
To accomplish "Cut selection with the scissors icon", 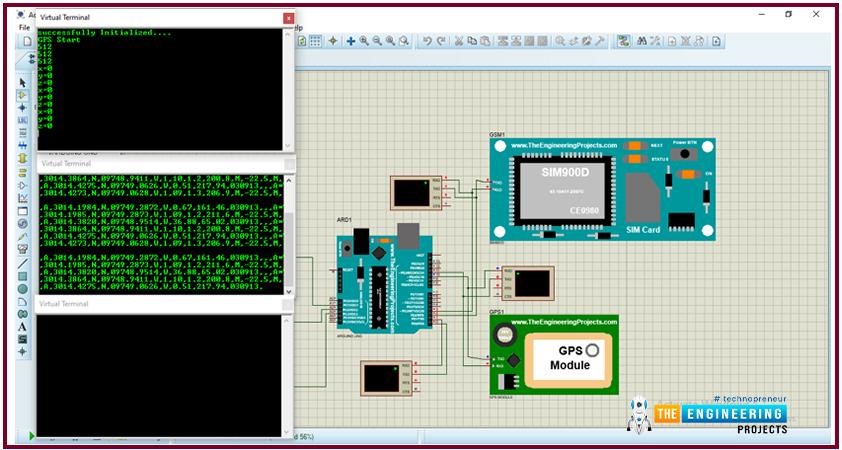I will 459,41.
